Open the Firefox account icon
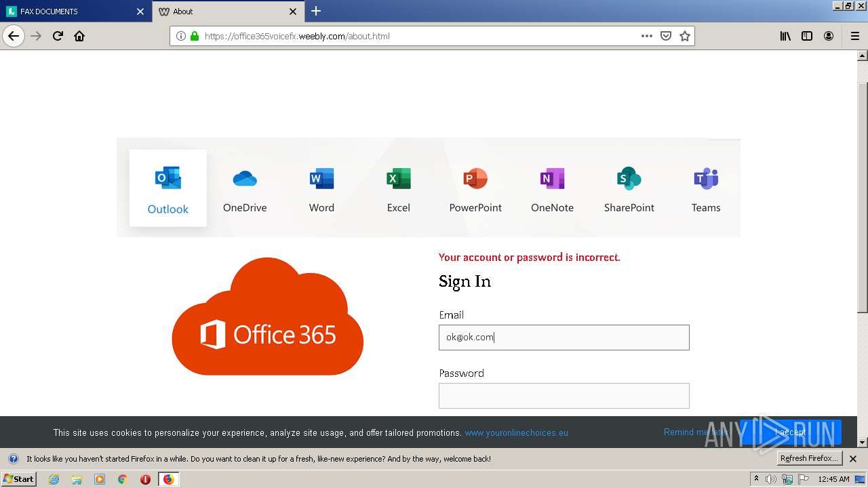The image size is (868, 488). point(829,36)
